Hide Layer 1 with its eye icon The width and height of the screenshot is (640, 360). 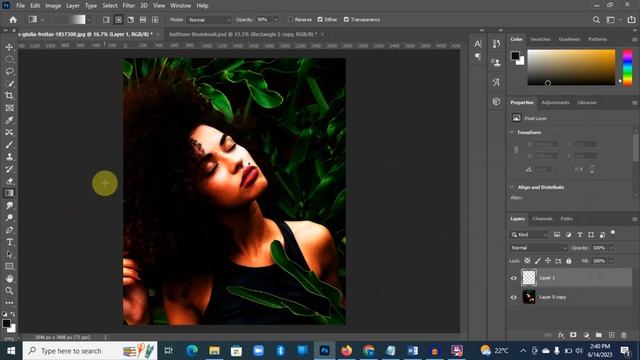(x=514, y=278)
